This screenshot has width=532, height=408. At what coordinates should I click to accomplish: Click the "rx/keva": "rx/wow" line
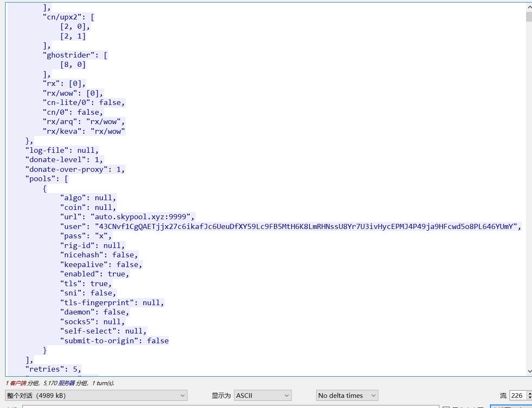coord(84,131)
